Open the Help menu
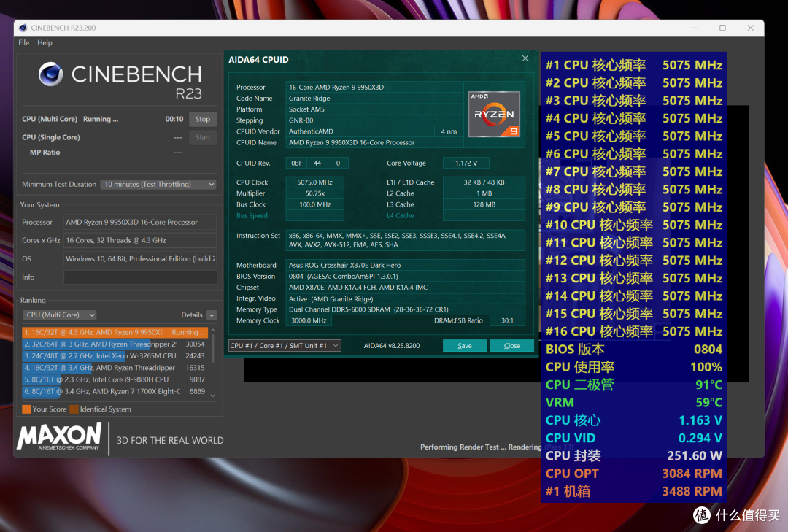 pyautogui.click(x=45, y=43)
